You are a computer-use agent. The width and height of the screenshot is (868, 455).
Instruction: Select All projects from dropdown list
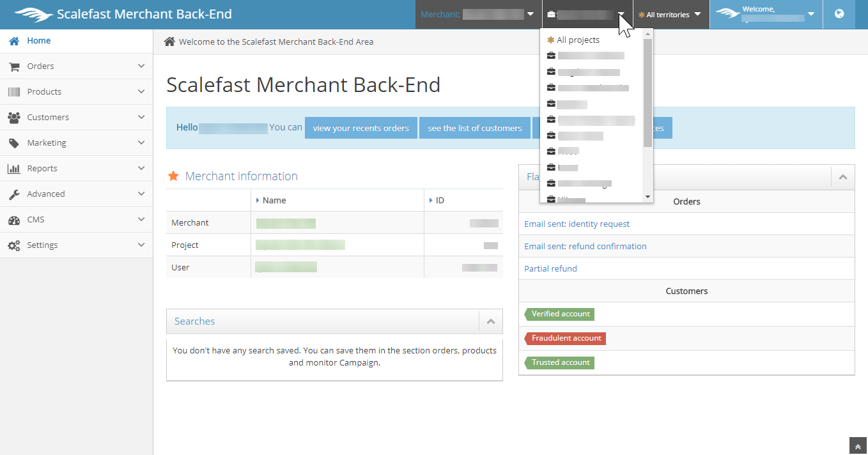tap(577, 40)
